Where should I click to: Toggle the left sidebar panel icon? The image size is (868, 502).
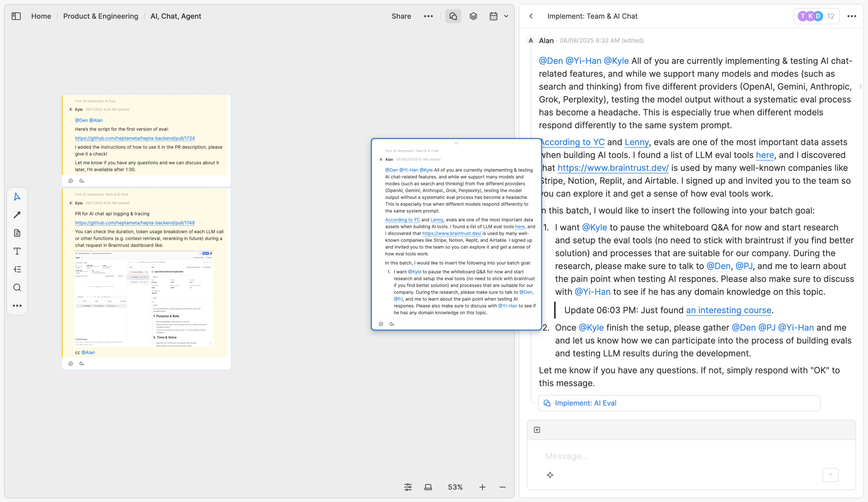point(16,16)
